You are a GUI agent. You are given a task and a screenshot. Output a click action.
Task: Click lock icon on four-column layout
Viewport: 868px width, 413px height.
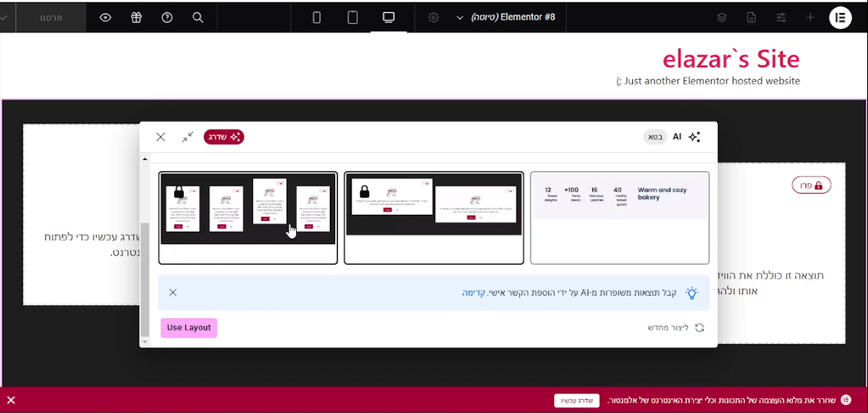tap(179, 192)
